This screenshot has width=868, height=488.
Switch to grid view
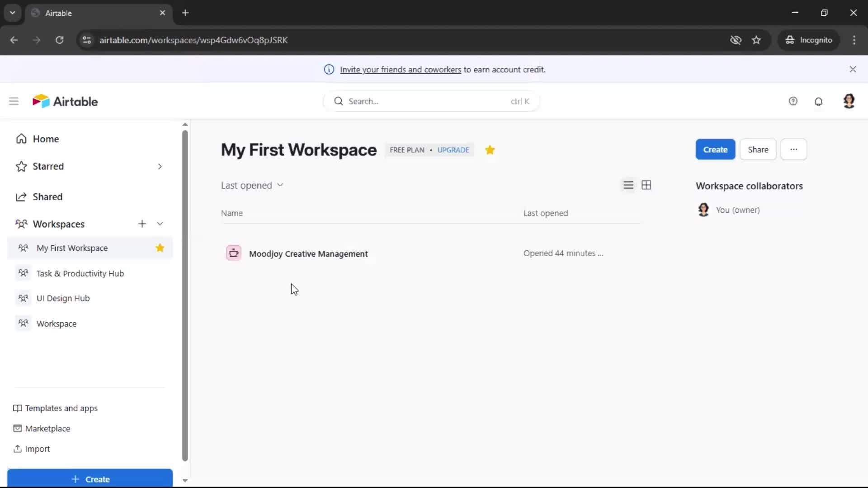646,185
